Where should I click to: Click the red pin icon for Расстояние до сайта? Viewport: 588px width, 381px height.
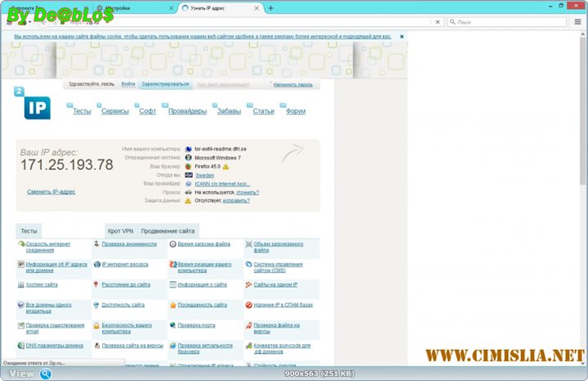[96, 285]
